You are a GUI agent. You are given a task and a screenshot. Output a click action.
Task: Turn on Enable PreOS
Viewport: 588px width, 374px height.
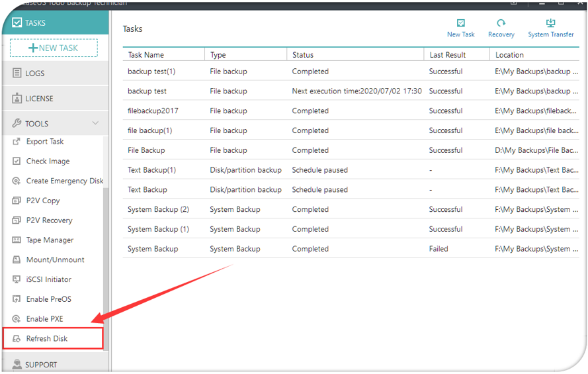[x=48, y=300]
